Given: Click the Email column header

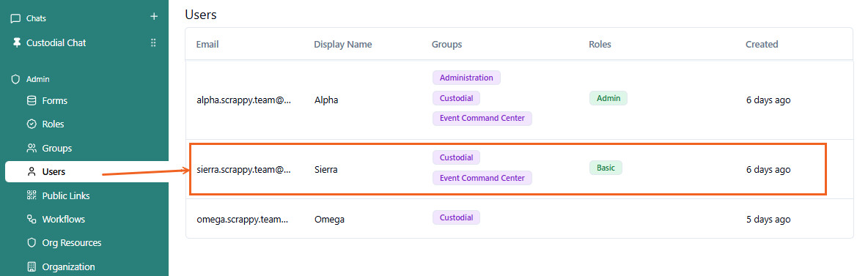Looking at the screenshot, I should point(207,44).
